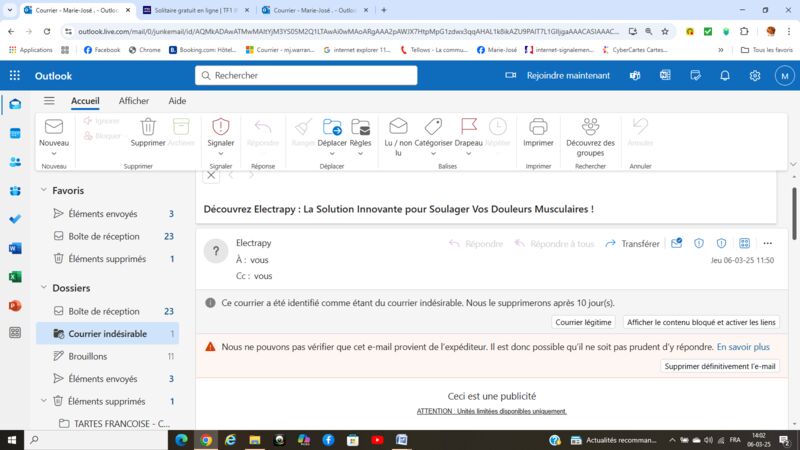Open the Calendar icon in left sidebar

(15, 133)
